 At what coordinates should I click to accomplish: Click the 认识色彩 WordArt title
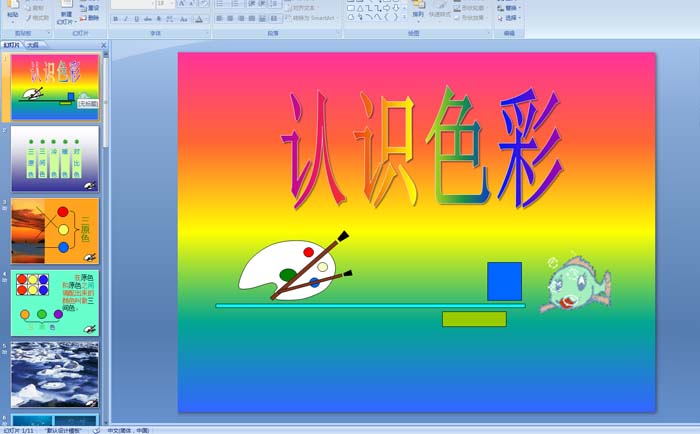(x=422, y=147)
